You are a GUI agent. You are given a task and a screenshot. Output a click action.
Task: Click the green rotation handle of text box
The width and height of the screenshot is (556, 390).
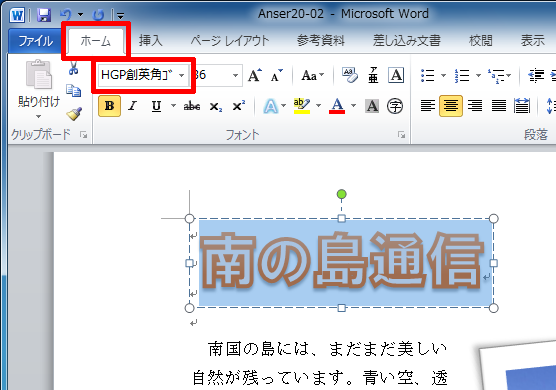pos(341,194)
